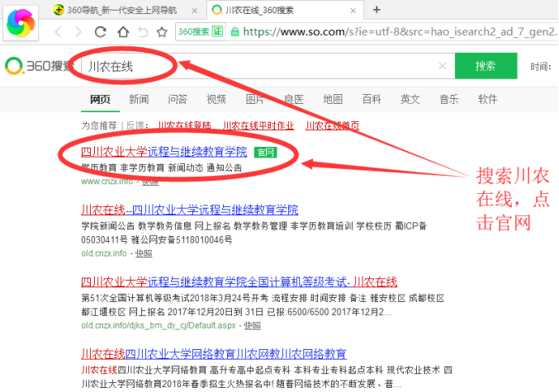Switch to the 英文 search tab
559x392 pixels.
click(x=410, y=99)
